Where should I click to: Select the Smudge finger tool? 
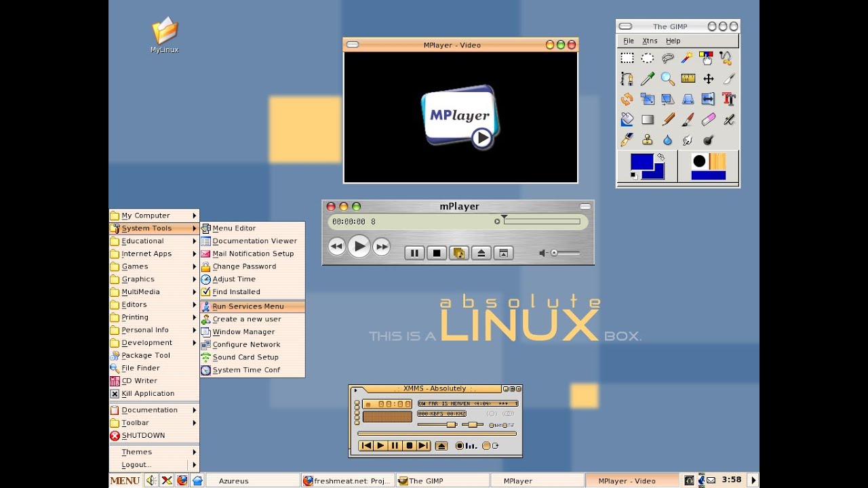pos(688,140)
